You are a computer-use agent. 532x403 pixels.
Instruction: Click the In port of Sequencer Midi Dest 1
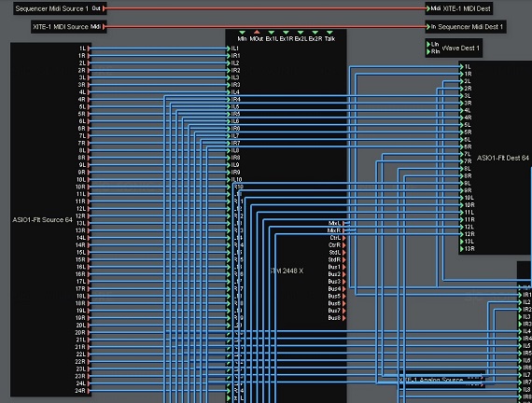pyautogui.click(x=428, y=26)
